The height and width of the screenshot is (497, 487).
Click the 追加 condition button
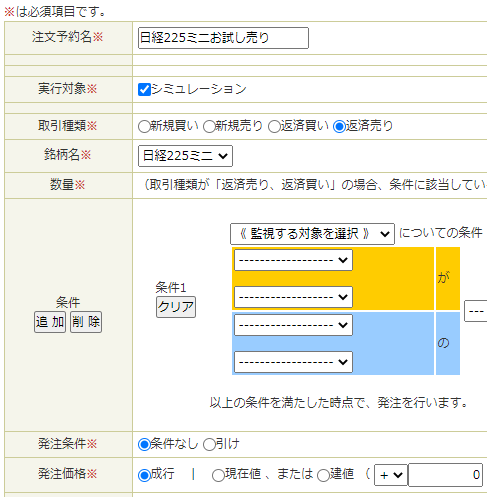[x=50, y=322]
